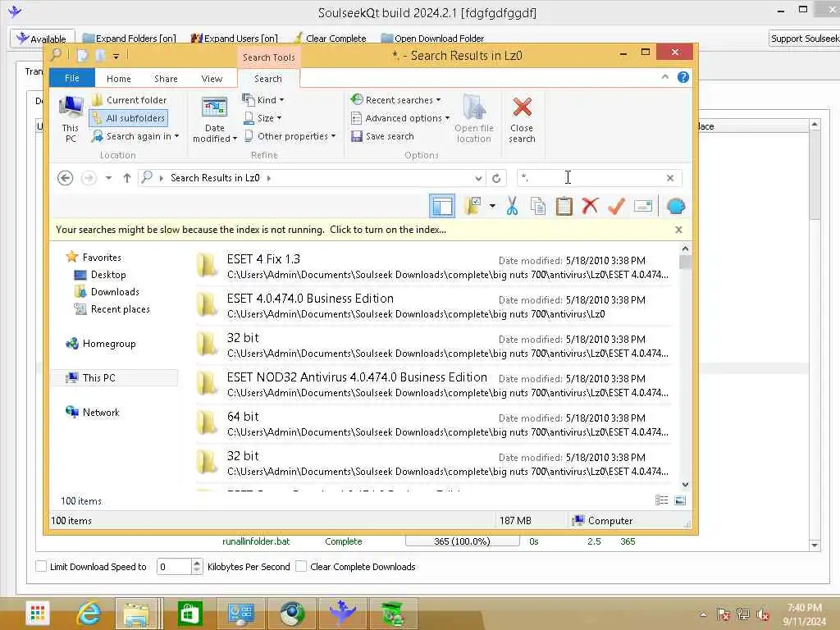
Task: Click the Copy toolbar icon
Action: coord(538,206)
